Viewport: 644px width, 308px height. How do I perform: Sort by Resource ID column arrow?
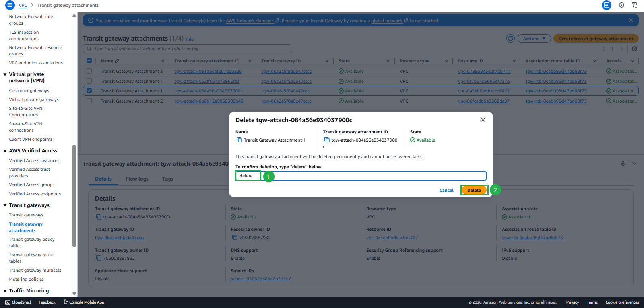(514, 61)
